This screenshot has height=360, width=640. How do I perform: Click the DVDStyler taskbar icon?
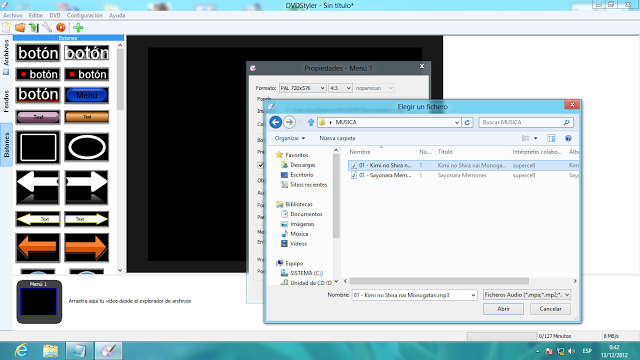click(108, 351)
